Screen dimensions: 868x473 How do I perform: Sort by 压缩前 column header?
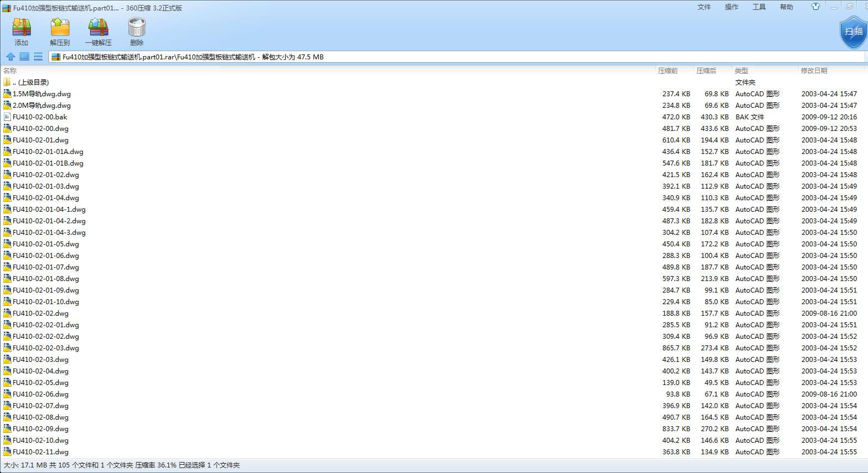668,70
